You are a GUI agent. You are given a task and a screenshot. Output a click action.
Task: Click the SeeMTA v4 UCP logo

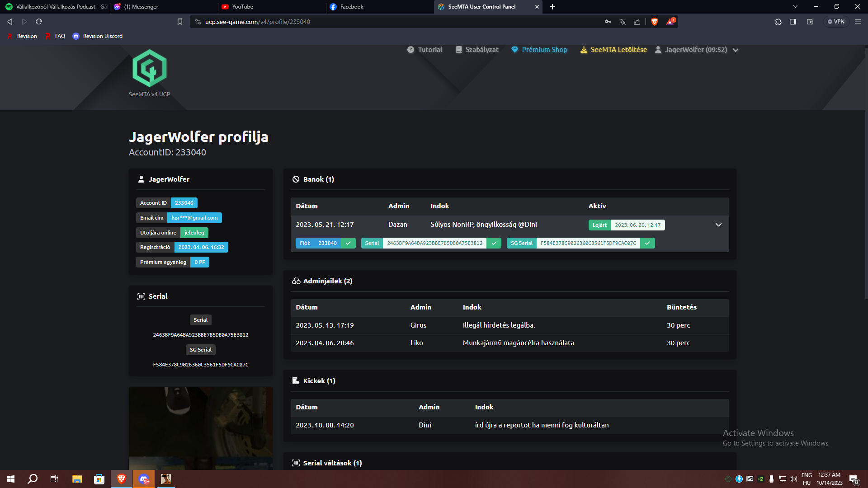click(149, 69)
